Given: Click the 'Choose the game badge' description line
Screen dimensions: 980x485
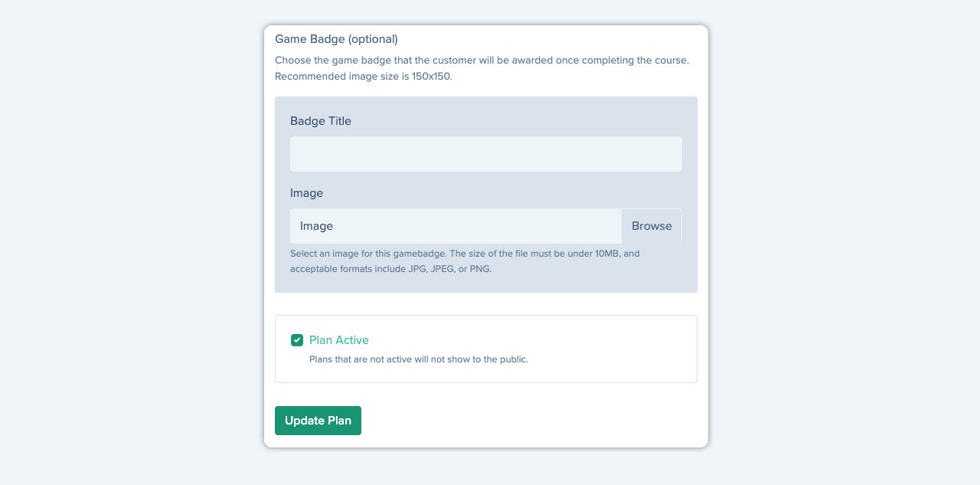Looking at the screenshot, I should [482, 60].
